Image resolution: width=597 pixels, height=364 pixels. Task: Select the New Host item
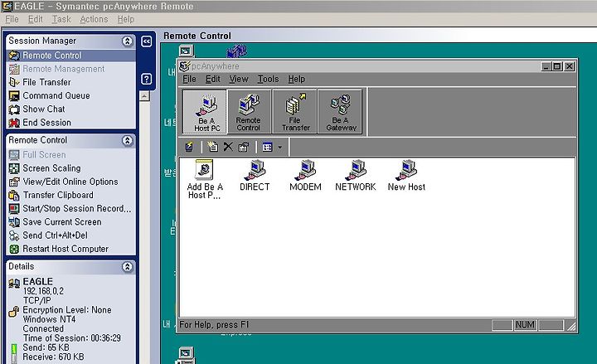pyautogui.click(x=406, y=176)
